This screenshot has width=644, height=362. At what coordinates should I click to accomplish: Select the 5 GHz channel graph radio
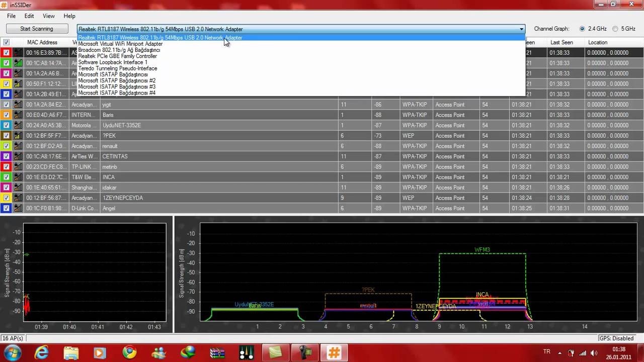[615, 29]
